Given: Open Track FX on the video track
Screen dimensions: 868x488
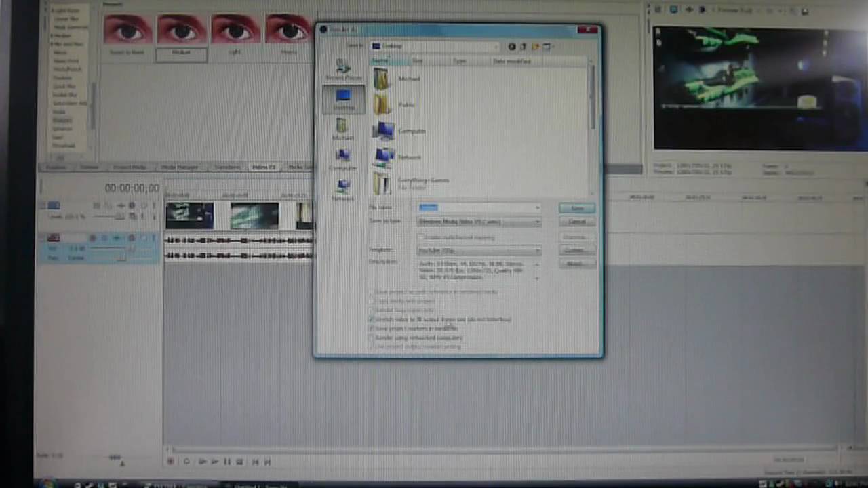Looking at the screenshot, I should [x=121, y=205].
